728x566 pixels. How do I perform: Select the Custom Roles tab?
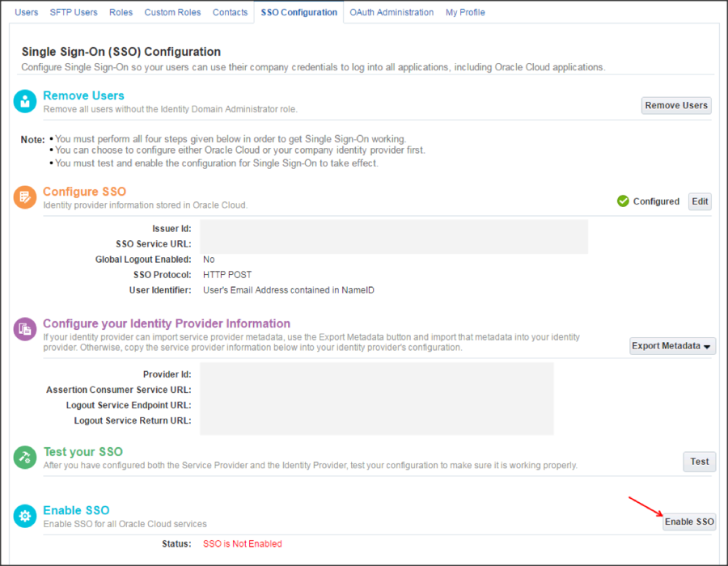tap(172, 12)
